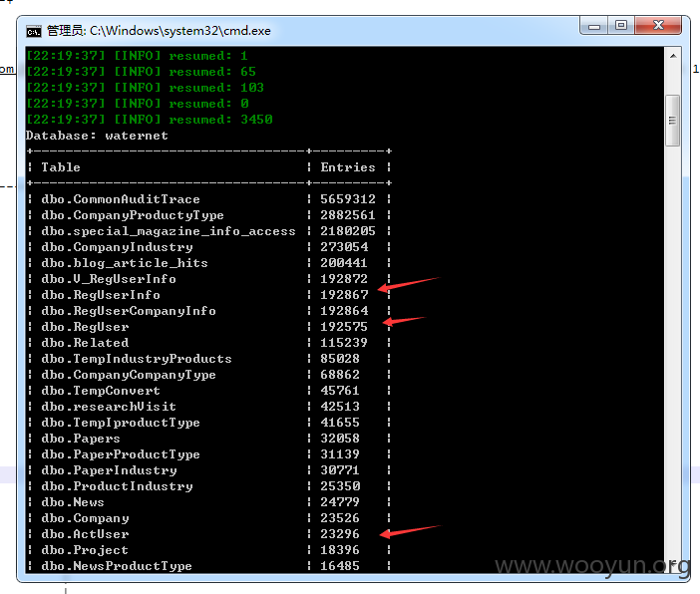Image resolution: width=700 pixels, height=594 pixels.
Task: Click the row dbo.TempIndustryProducts
Action: click(x=209, y=359)
